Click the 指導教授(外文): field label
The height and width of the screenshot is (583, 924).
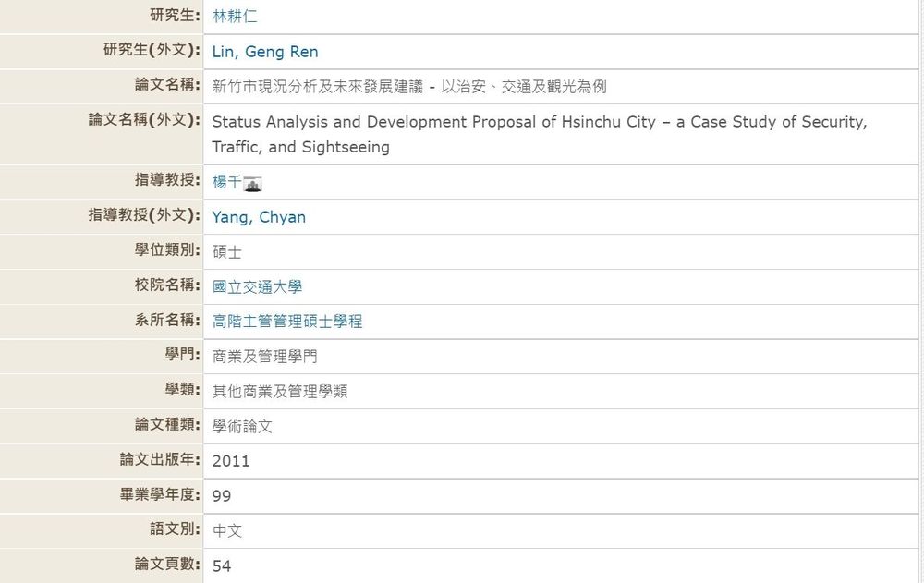click(x=144, y=214)
